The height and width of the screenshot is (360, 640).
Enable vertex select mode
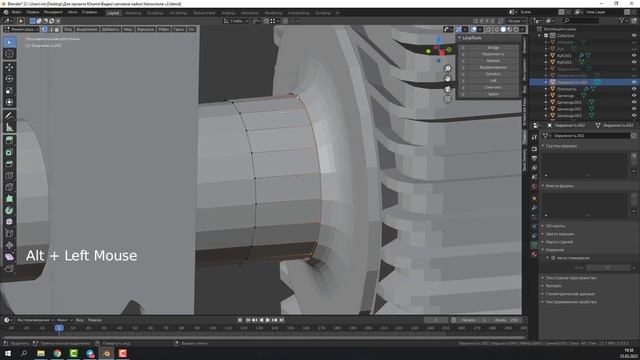pos(44,29)
